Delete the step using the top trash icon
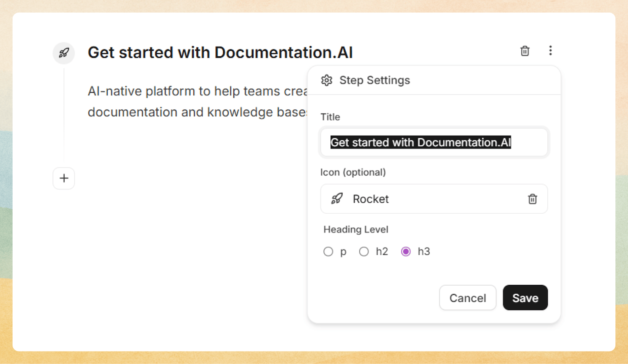Viewport: 628px width, 364px height. point(525,51)
